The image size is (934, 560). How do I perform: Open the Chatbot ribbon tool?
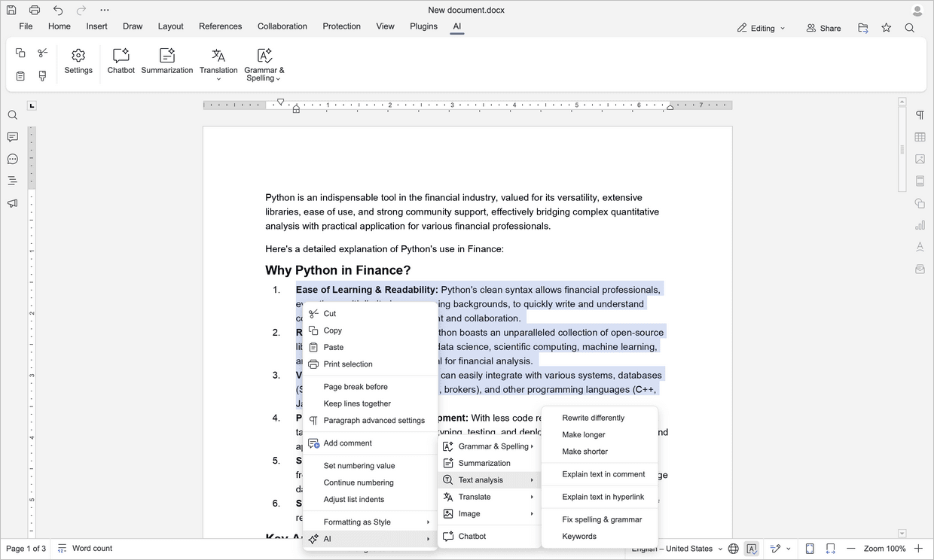coord(121,62)
